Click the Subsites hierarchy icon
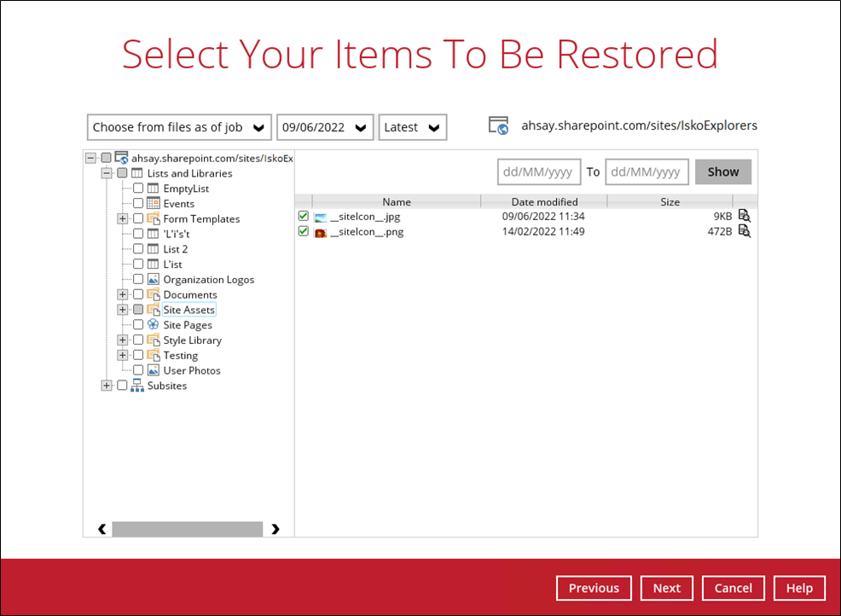Image resolution: width=841 pixels, height=616 pixels. tap(137, 386)
